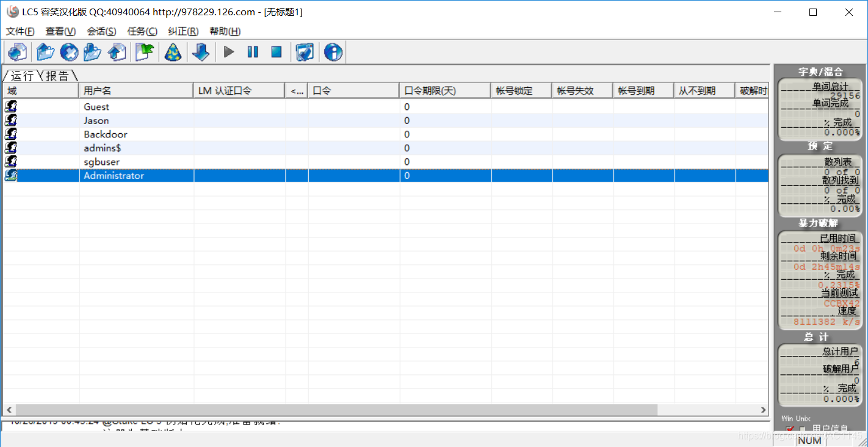This screenshot has height=447, width=868.
Task: Open the 任务(C) menu
Action: click(142, 31)
